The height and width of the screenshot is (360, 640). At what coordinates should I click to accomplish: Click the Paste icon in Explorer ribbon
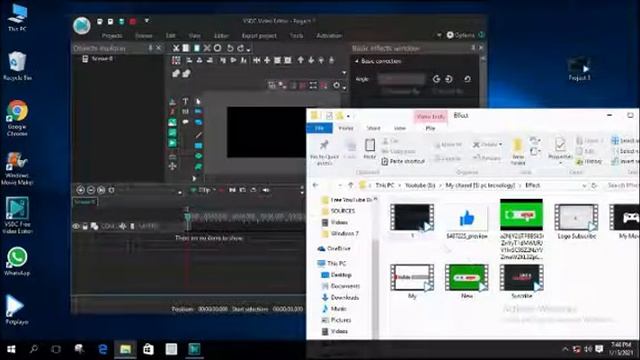click(370, 145)
